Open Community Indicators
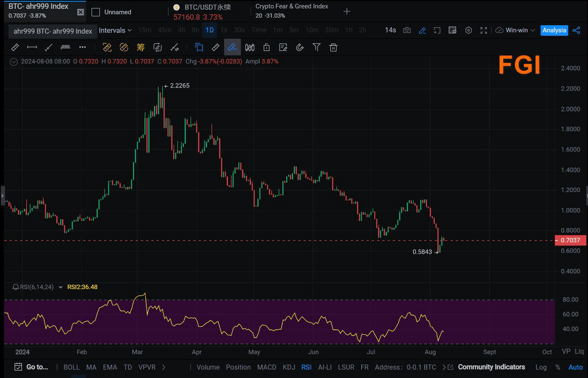This screenshot has width=588, height=378. (x=491, y=367)
